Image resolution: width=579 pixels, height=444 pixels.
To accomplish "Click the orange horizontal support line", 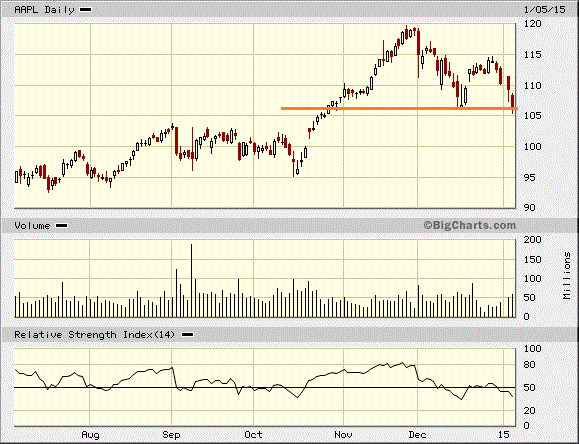I will coord(399,108).
